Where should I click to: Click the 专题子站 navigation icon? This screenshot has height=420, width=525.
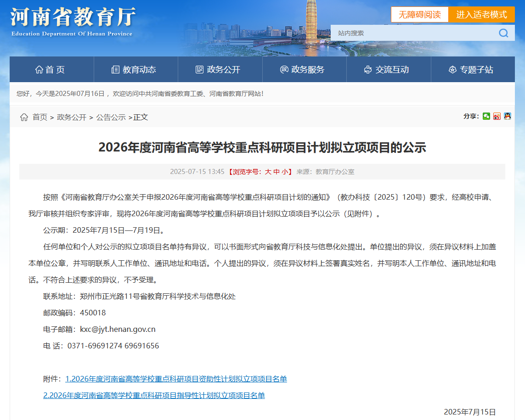click(x=452, y=70)
